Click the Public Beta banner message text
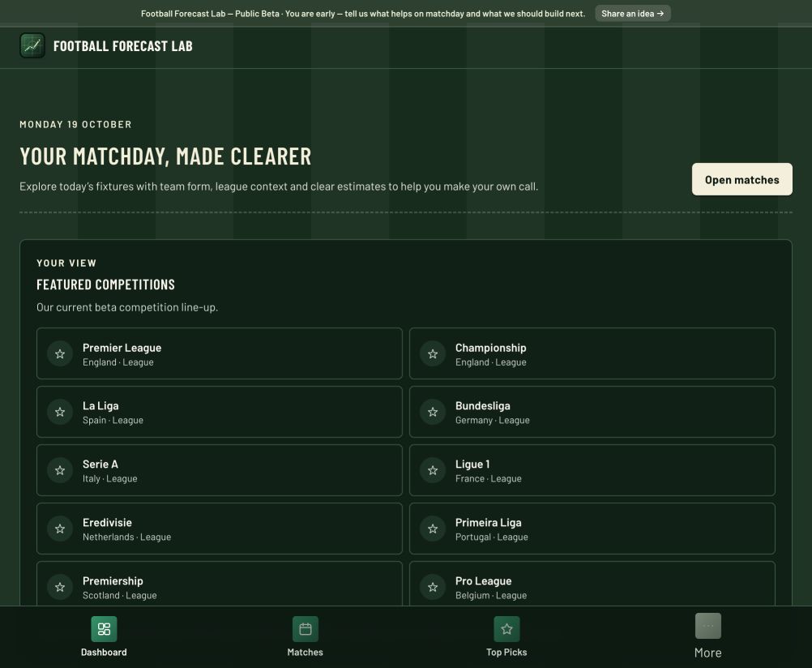812x668 pixels. [363, 14]
